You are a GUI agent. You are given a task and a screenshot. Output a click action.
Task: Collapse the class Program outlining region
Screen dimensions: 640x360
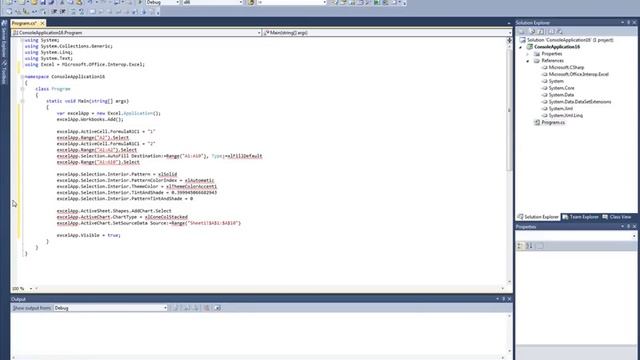tap(22, 89)
